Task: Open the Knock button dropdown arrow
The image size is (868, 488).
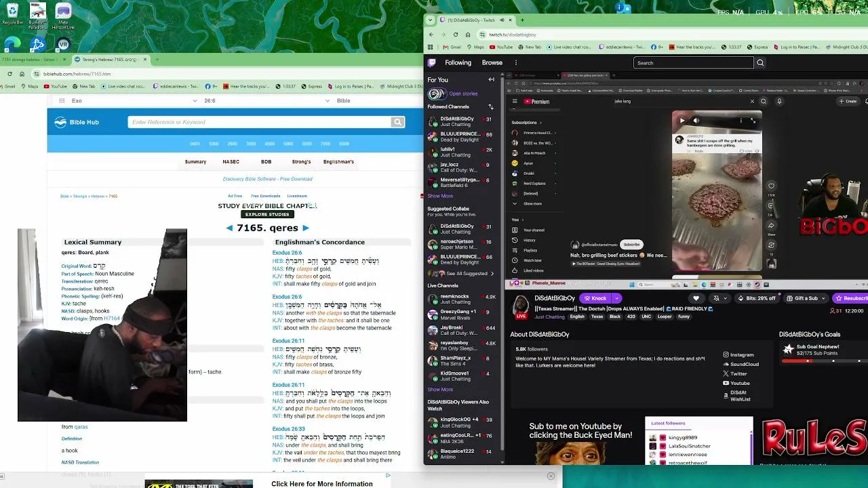Action: click(616, 298)
